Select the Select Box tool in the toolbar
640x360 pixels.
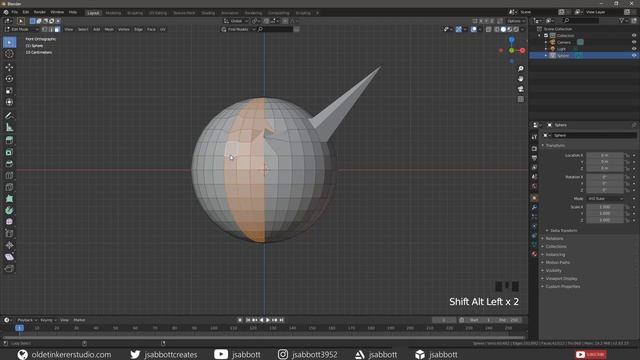[9, 42]
